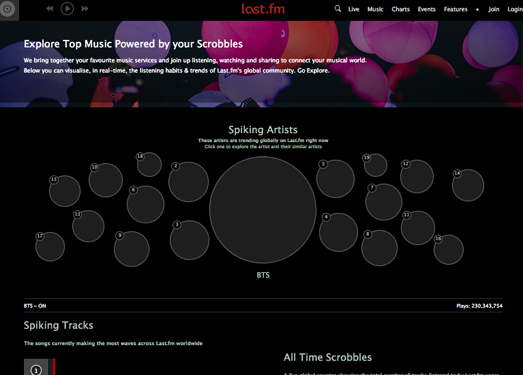Image resolution: width=523 pixels, height=375 pixels.
Task: Click the Join link
Action: click(494, 9)
